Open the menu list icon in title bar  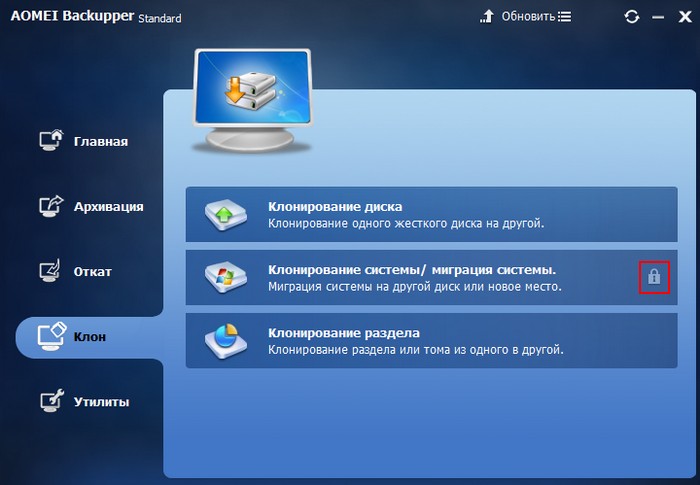click(x=565, y=17)
